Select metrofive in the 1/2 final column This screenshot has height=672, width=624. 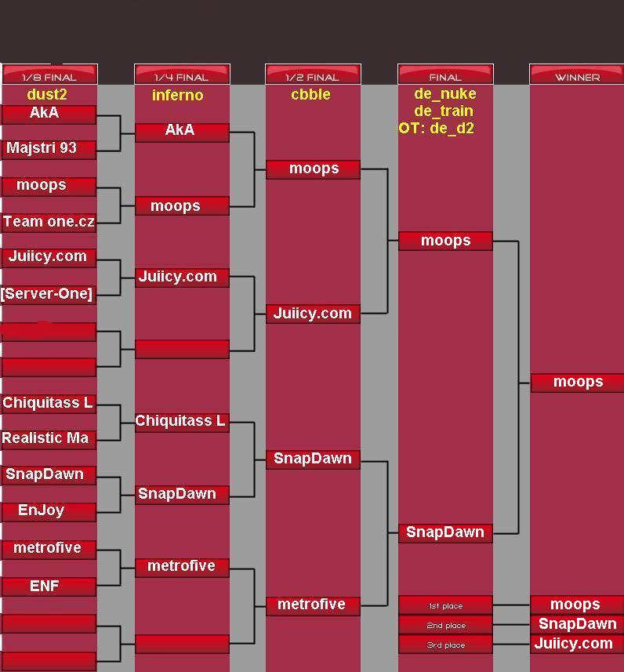314,606
